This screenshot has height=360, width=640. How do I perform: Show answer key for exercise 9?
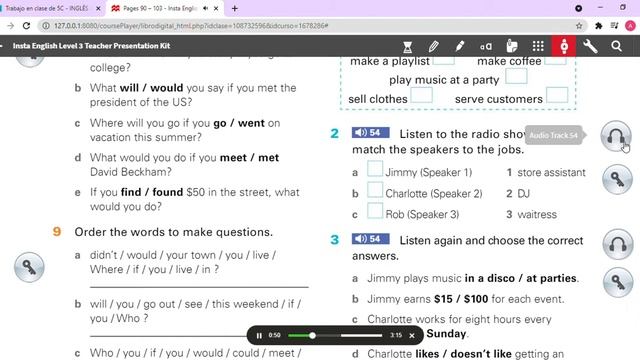[29, 267]
